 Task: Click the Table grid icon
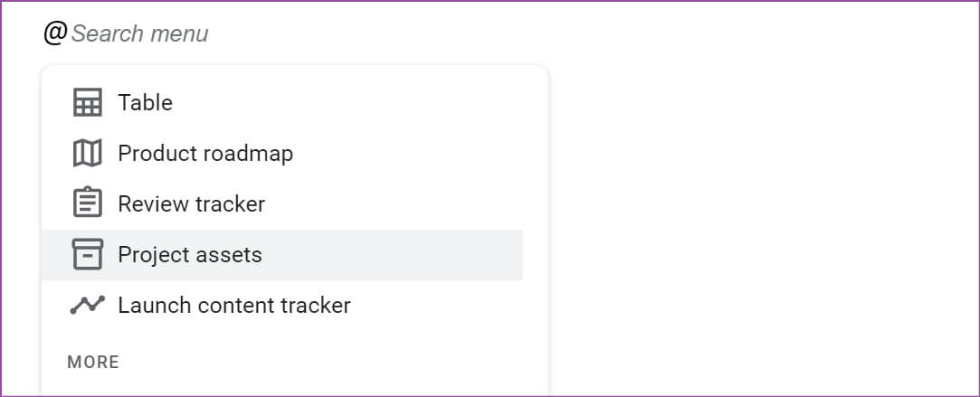(x=88, y=102)
